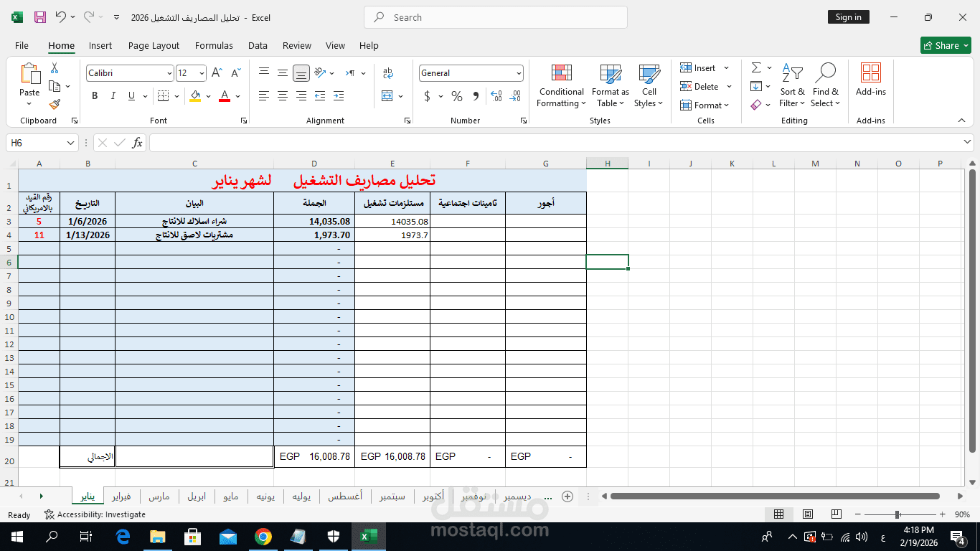Toggle Underline formatting

(131, 96)
